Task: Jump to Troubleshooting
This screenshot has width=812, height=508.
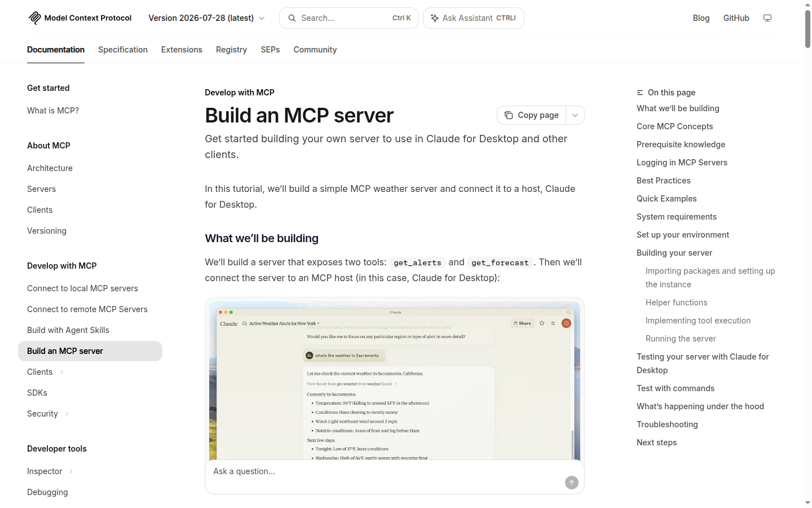Action: (x=667, y=424)
